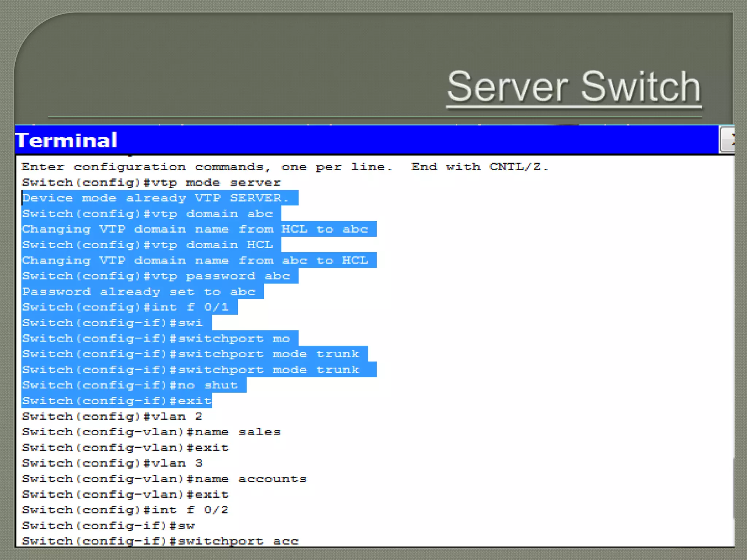Viewport: 747px width, 560px height.
Task: Click the 'no shut' command line
Action: tap(130, 385)
